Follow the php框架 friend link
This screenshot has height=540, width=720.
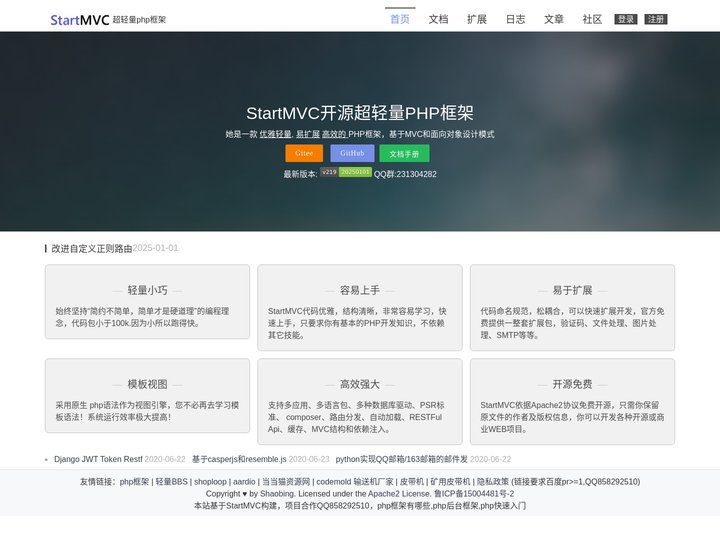click(134, 482)
